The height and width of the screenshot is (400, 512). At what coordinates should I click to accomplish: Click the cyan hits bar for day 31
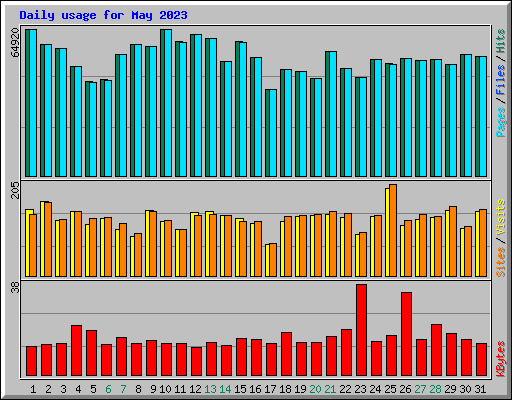(x=483, y=116)
